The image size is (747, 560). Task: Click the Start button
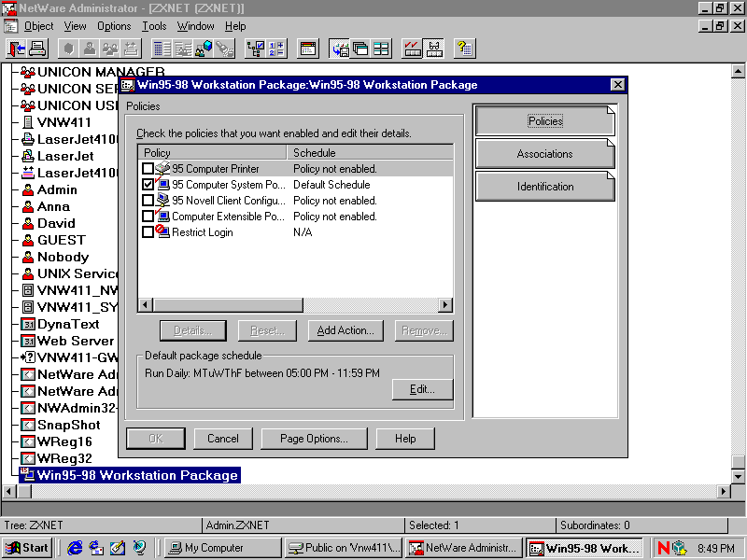pos(28,548)
